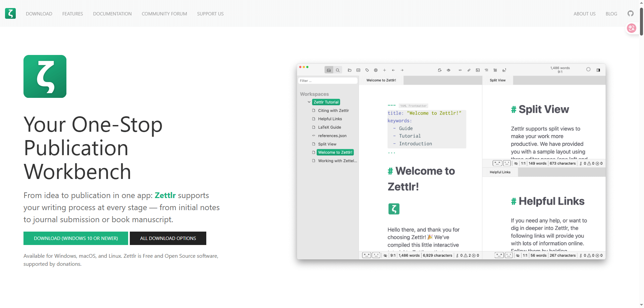Click the back arrow in Zettlr toolbar
Image resolution: width=644 pixels, height=308 pixels.
[x=393, y=70]
